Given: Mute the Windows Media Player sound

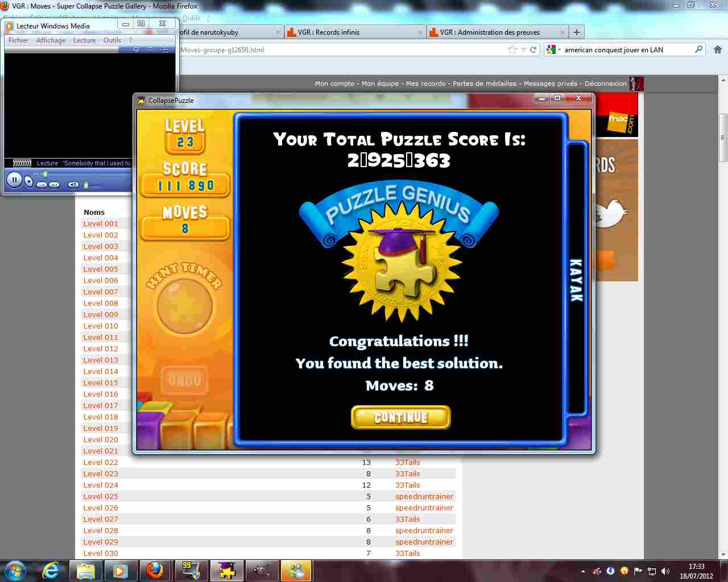Looking at the screenshot, I should (73, 185).
